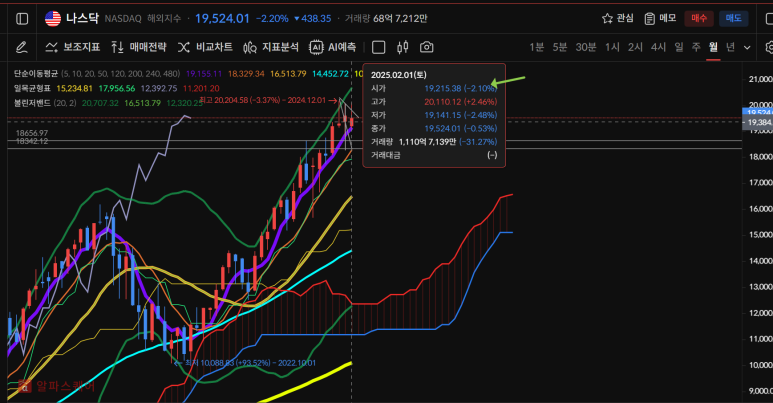This screenshot has width=773, height=403.
Task: Take chart snapshot with camera icon
Action: click(x=426, y=47)
